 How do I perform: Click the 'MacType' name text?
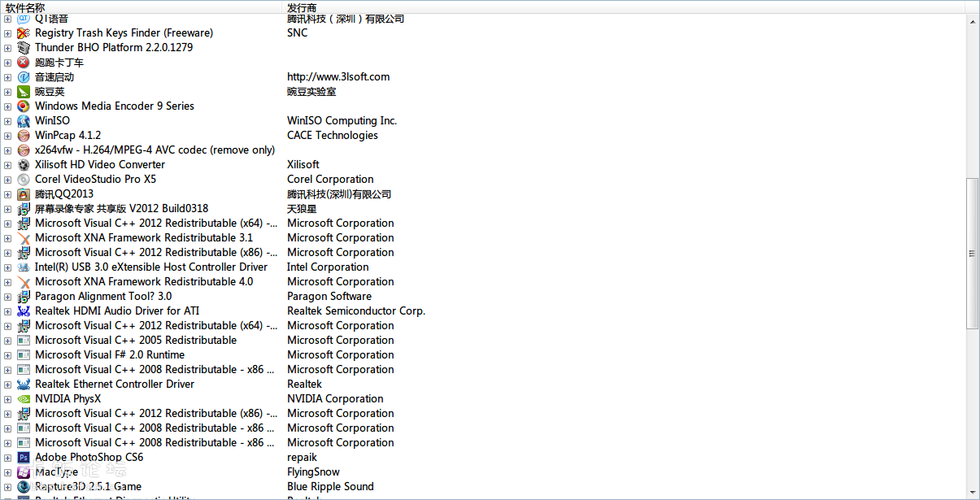56,472
